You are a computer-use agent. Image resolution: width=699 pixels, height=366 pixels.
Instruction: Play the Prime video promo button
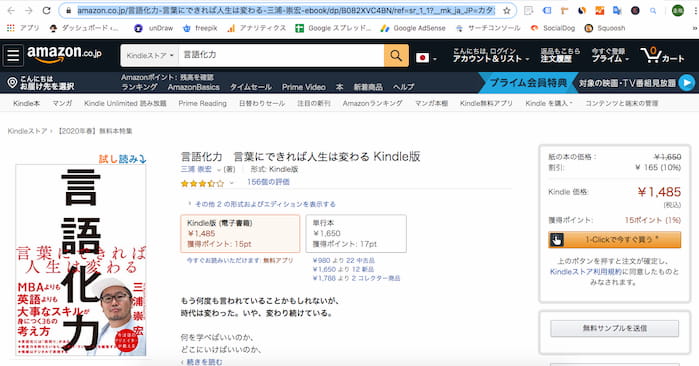pyautogui.click(x=687, y=83)
